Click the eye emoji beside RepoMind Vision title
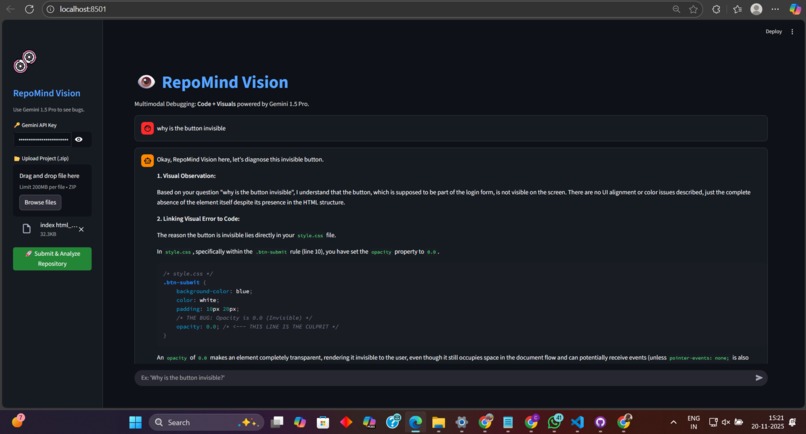 [146, 82]
